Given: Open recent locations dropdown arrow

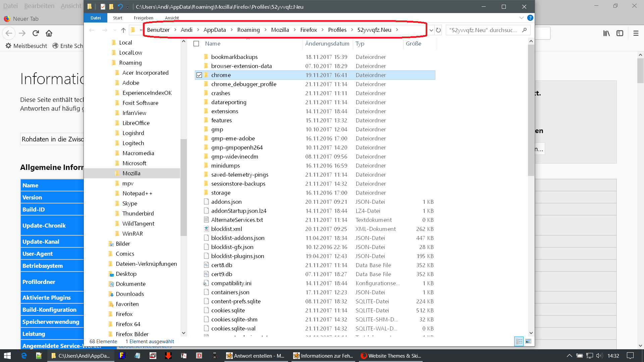Looking at the screenshot, I should pos(115,30).
